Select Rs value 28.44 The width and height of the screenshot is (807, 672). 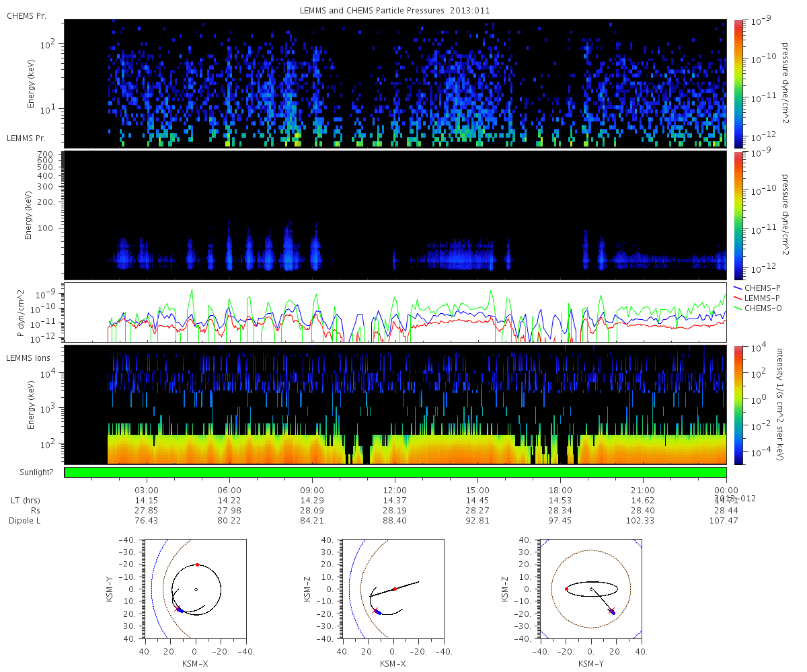(x=726, y=511)
